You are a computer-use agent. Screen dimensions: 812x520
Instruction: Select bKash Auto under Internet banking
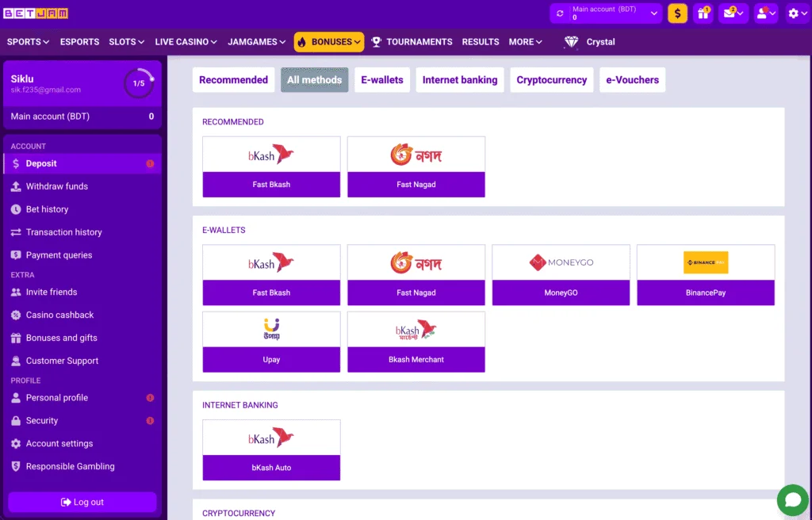coord(271,450)
